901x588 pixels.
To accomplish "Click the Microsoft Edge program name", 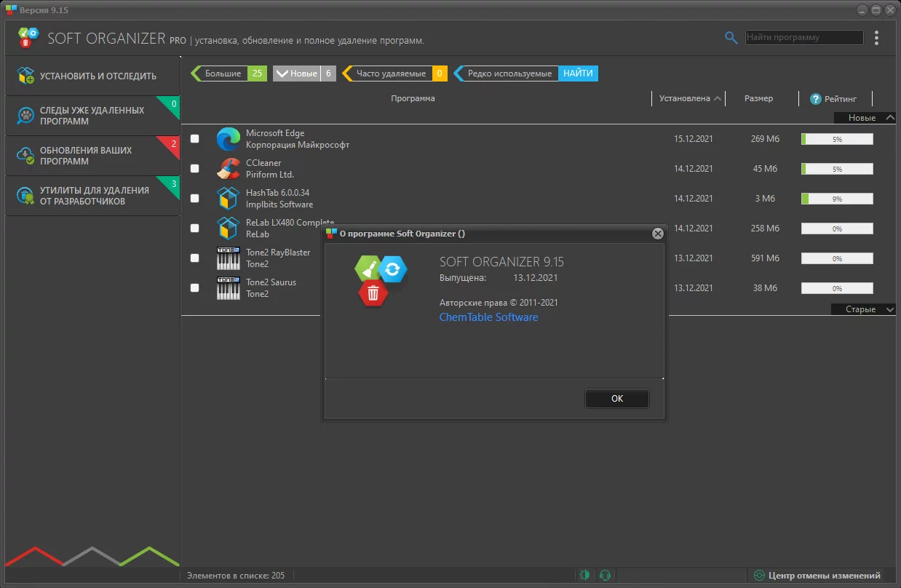I will click(275, 133).
